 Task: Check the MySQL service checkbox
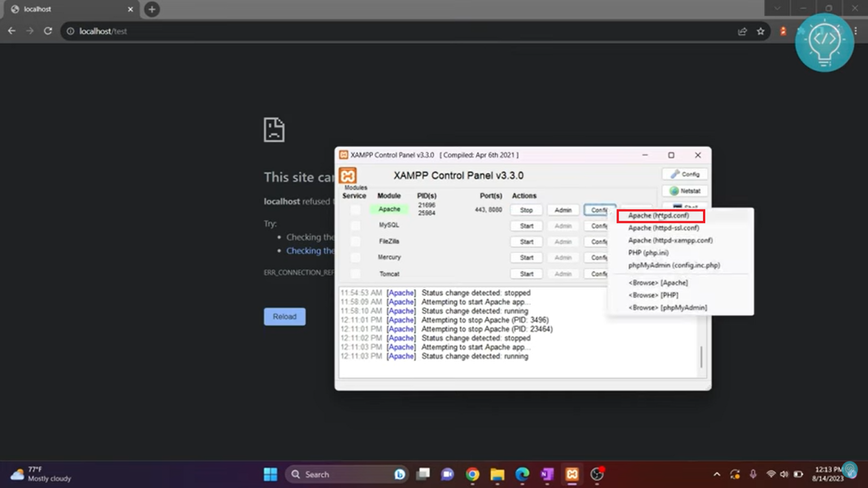point(355,225)
